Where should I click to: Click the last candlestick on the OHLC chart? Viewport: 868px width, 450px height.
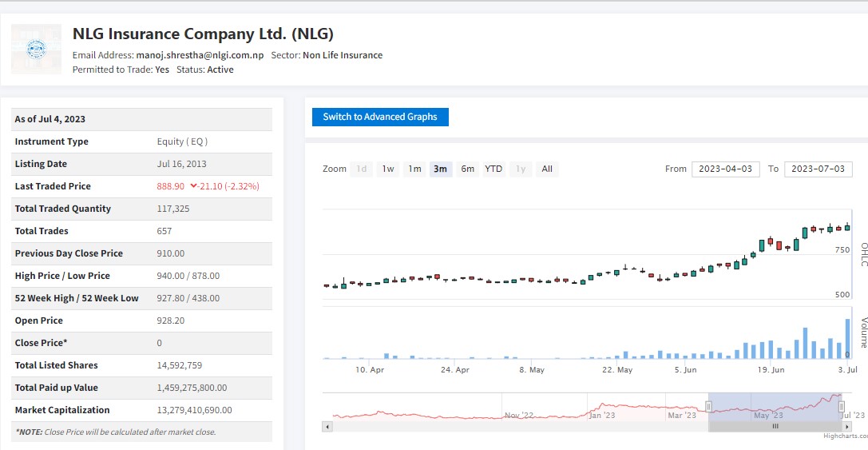click(846, 227)
